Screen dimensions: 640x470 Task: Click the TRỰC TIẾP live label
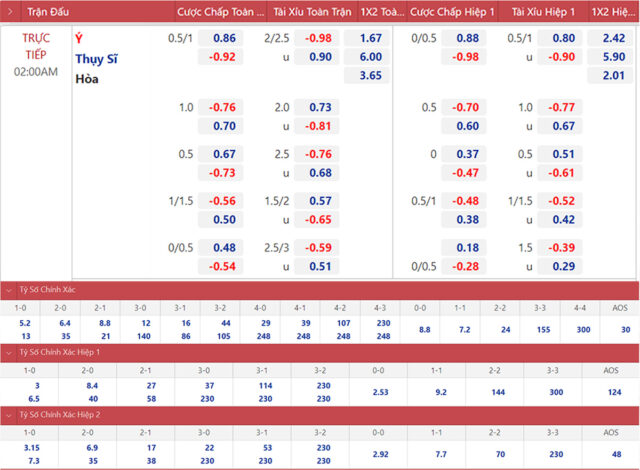pos(36,46)
